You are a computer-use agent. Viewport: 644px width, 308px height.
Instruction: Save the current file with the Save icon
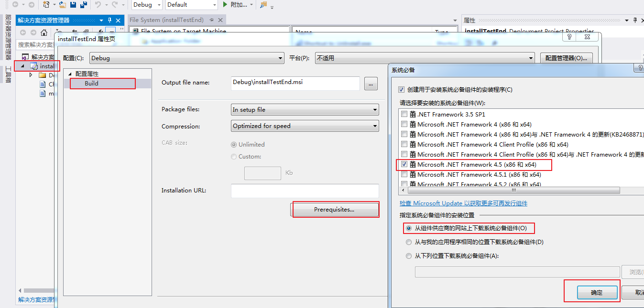[x=73, y=5]
